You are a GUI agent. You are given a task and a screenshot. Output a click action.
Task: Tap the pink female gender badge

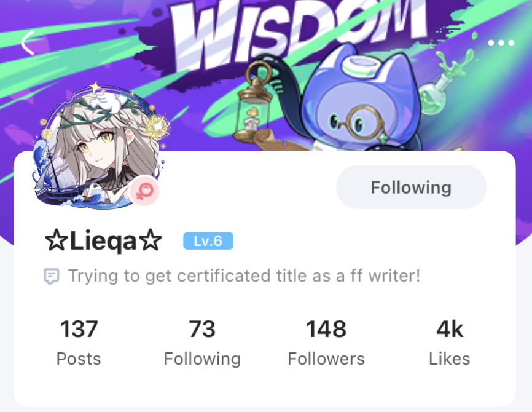(x=145, y=191)
